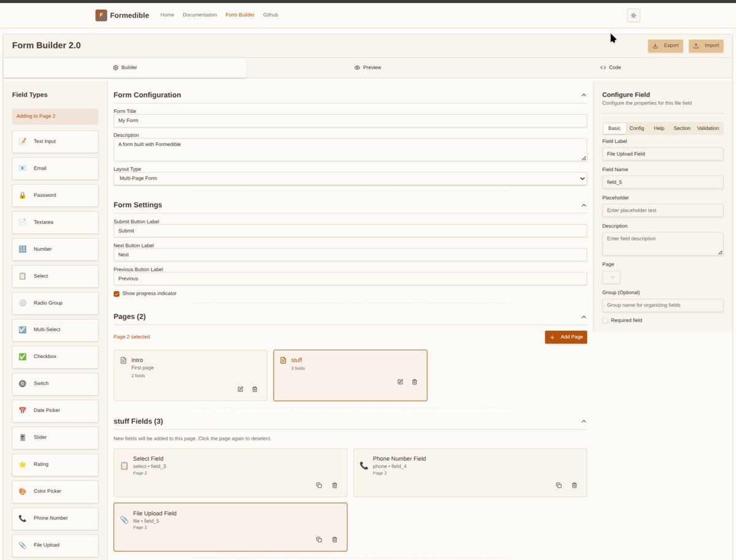The height and width of the screenshot is (560, 736).
Task: Collapse the Form Settings section
Action: click(583, 205)
